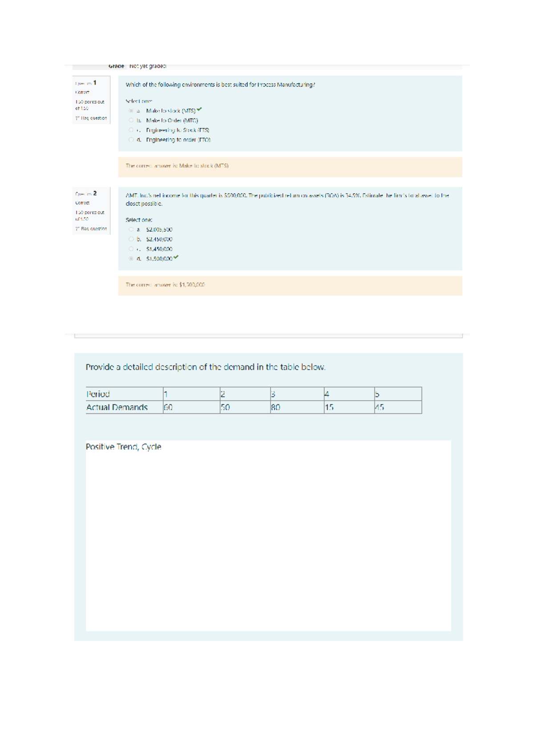Click the question 1 correct answer feedback box
This screenshot has height=756, width=534.
(x=290, y=167)
